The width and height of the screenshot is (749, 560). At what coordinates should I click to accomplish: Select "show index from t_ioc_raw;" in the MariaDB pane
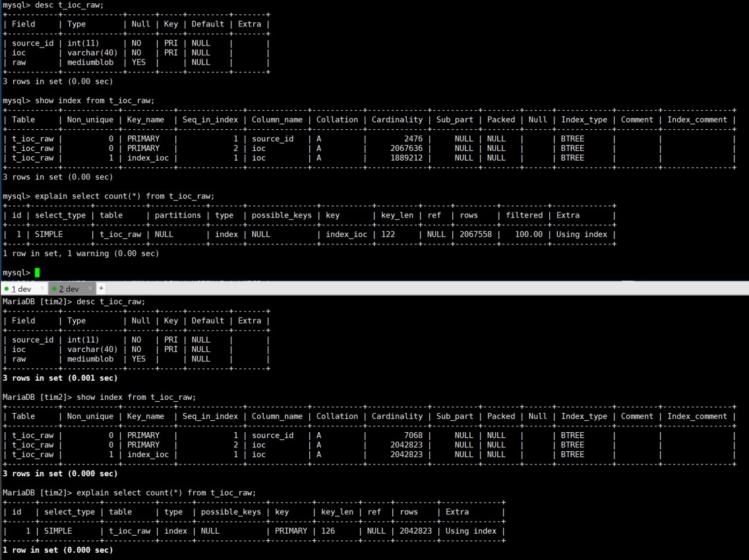(136, 397)
